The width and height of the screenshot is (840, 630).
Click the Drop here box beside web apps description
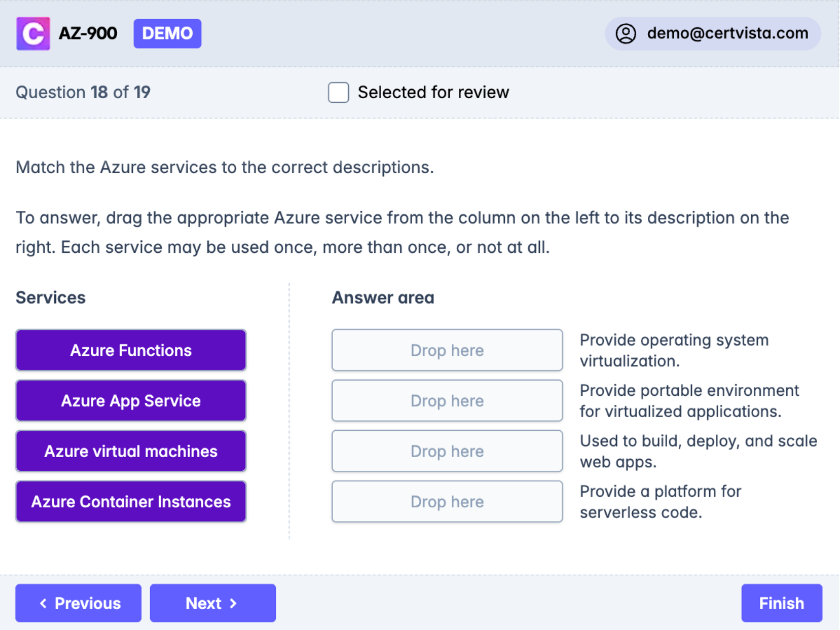coord(447,451)
